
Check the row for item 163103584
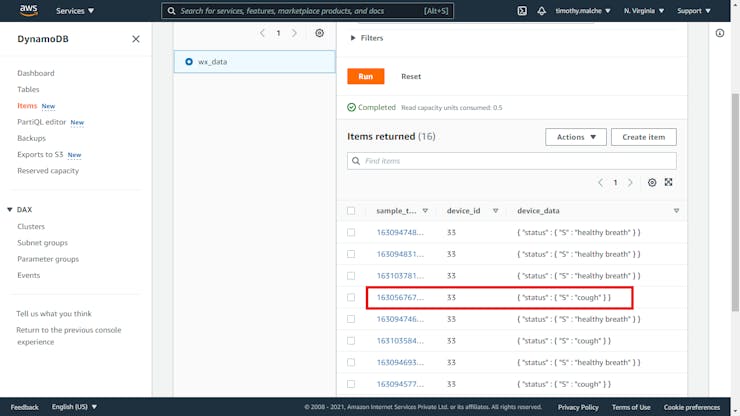(351, 341)
